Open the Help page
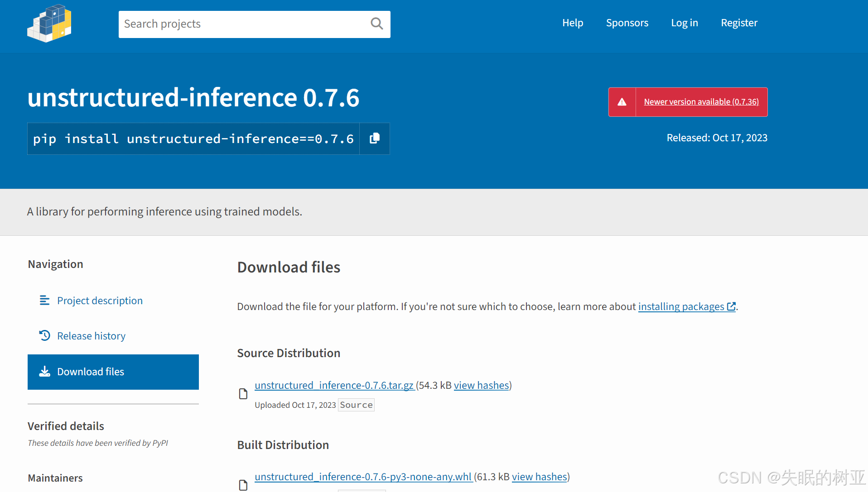 click(x=573, y=23)
